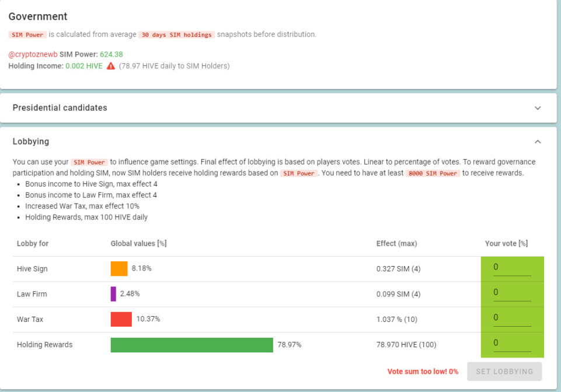Click the orange Hive Sign bar

coord(119,268)
